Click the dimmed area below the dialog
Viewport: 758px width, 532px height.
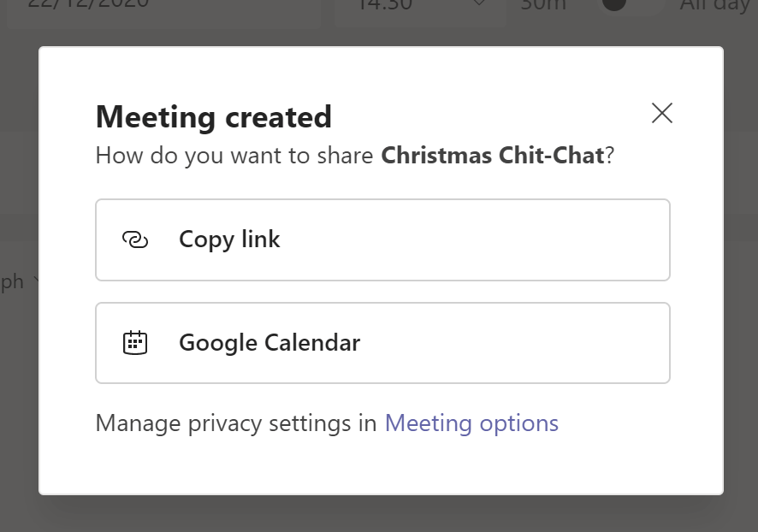coord(379,515)
